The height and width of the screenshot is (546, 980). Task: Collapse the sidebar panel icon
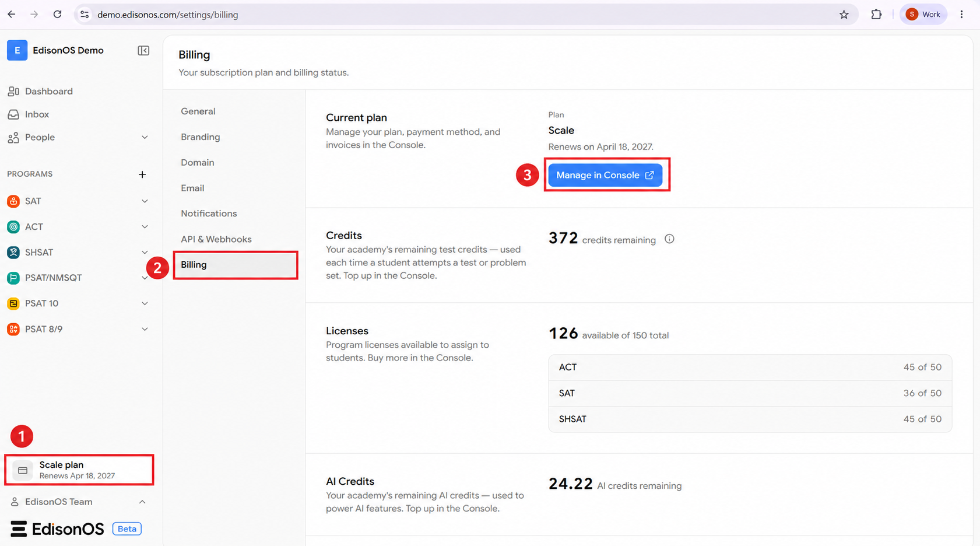click(143, 51)
